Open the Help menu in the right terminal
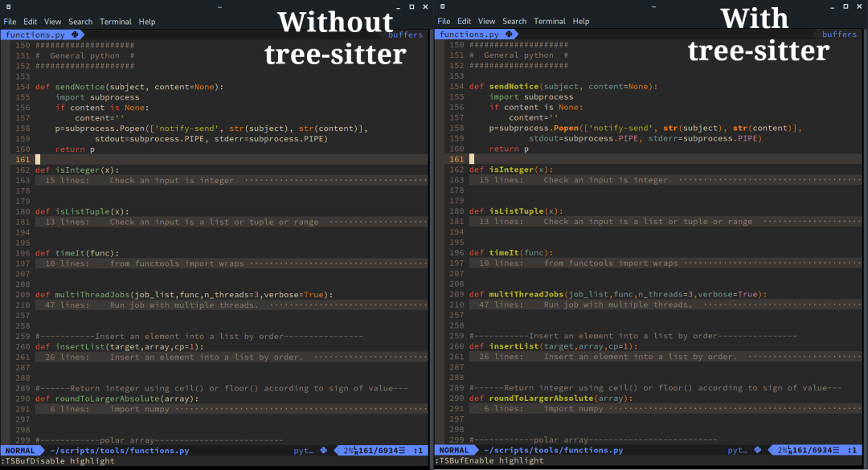This screenshot has height=470, width=868. 581,21
